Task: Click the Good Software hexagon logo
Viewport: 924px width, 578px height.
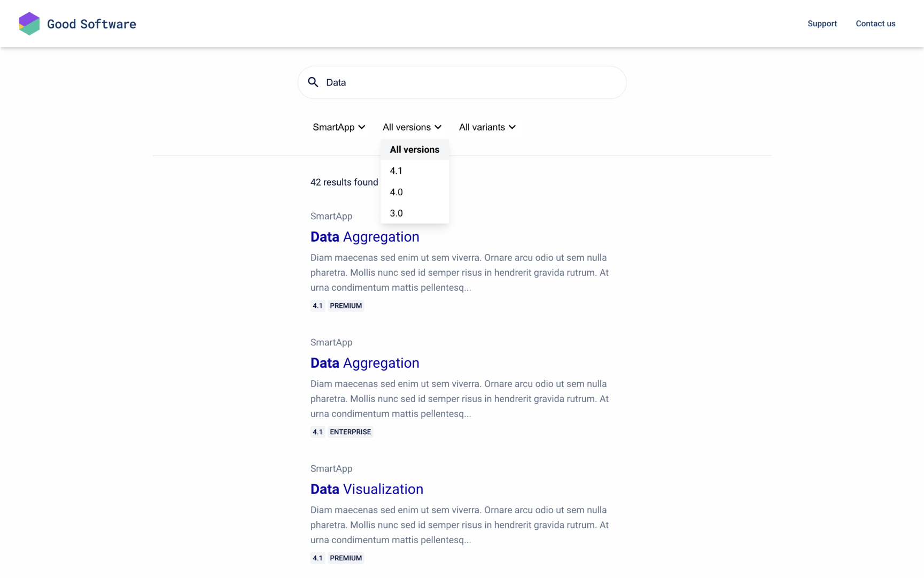Action: pos(29,24)
